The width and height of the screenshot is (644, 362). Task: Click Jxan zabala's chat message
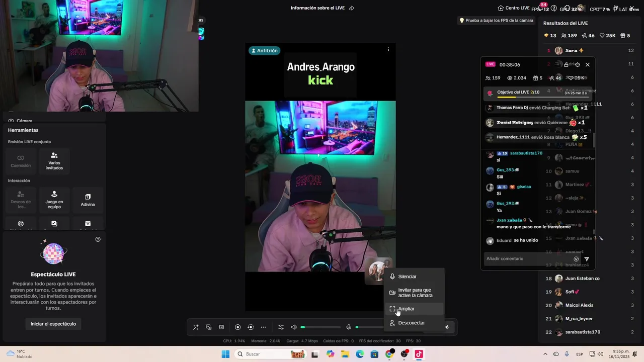[x=533, y=227]
